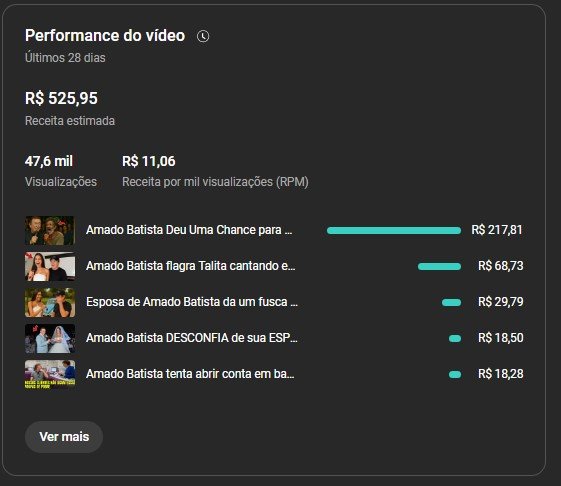The width and height of the screenshot is (561, 486).
Task: Click title Amado Batista DESCONFIA de sua ESP
Action: tap(191, 338)
